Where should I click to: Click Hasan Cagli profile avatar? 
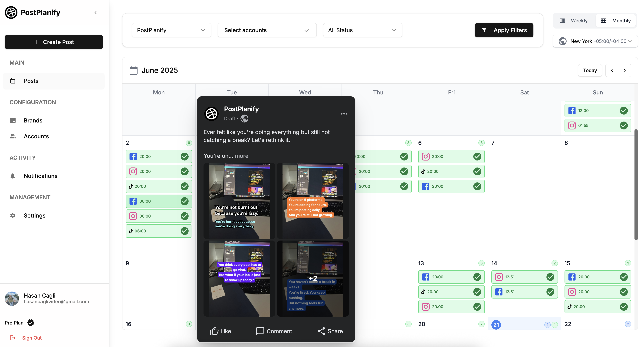(x=12, y=299)
